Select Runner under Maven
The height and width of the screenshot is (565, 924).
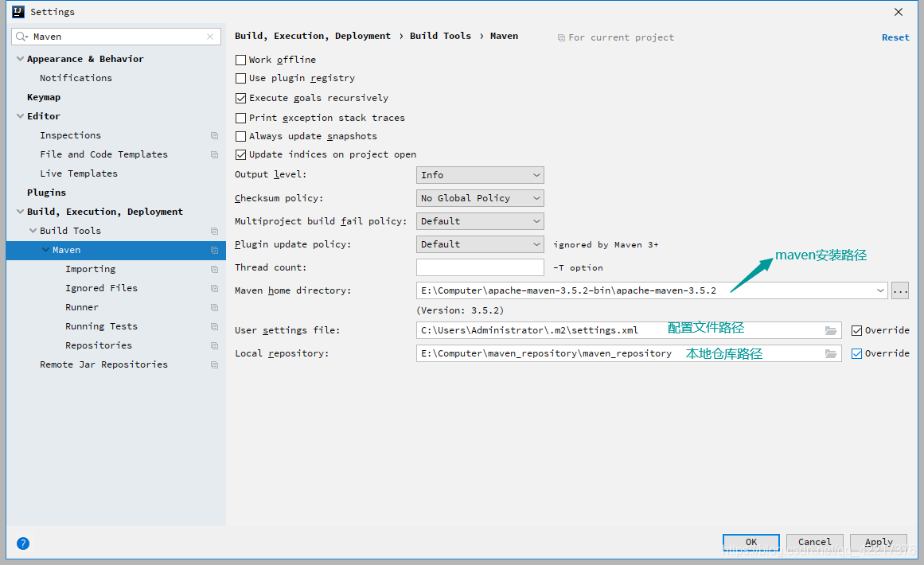click(82, 307)
